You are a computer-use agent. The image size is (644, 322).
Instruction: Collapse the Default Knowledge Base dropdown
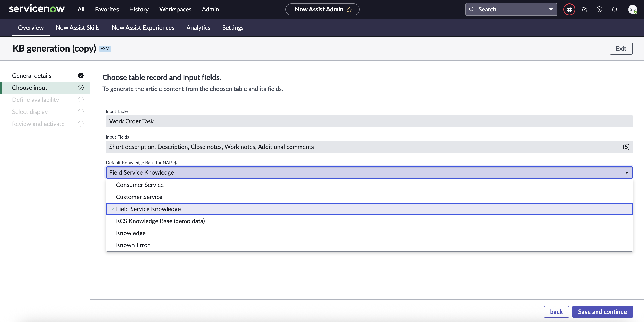coord(626,173)
